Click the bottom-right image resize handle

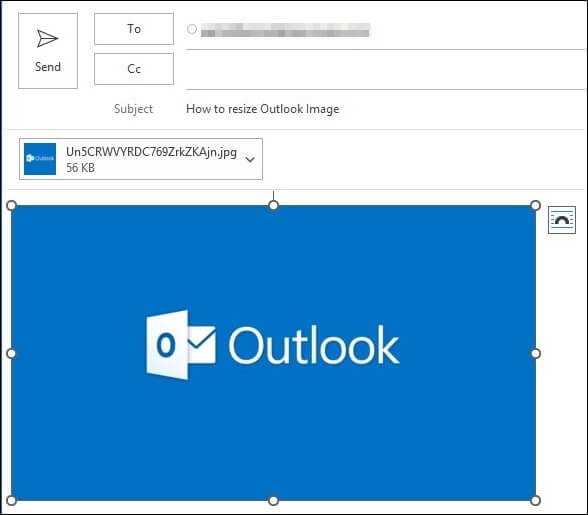pyautogui.click(x=536, y=500)
